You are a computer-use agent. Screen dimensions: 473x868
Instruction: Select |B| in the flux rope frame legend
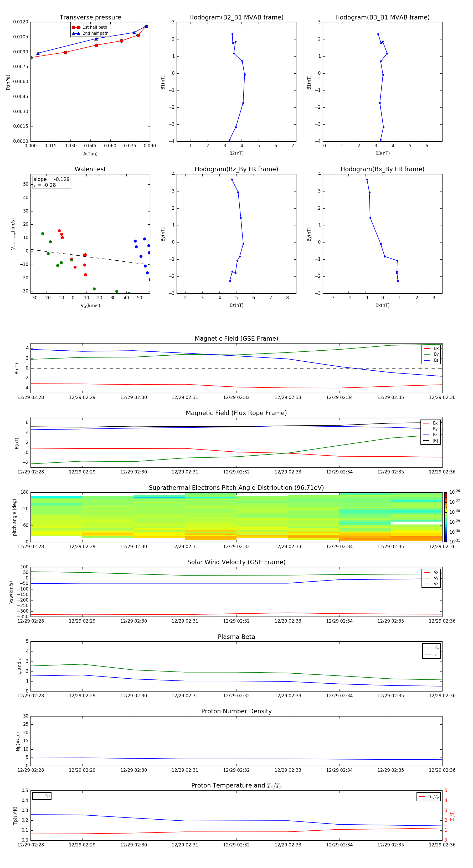[431, 441]
